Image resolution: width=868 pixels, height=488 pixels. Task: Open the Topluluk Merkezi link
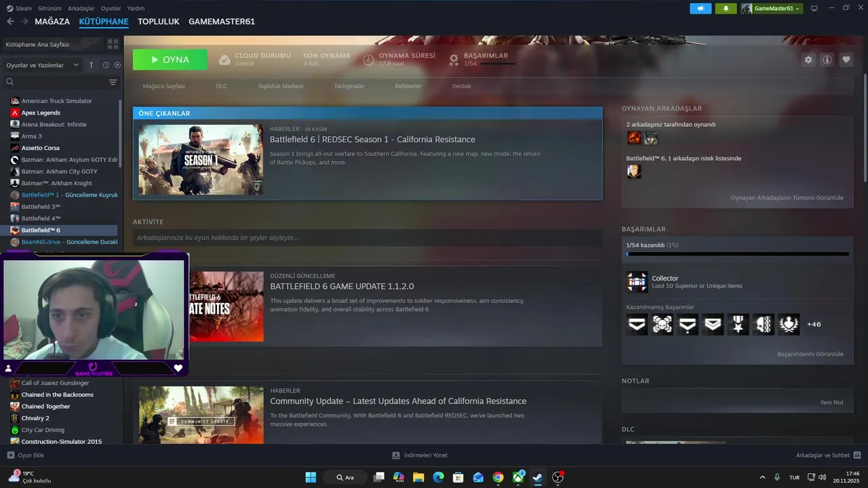280,86
